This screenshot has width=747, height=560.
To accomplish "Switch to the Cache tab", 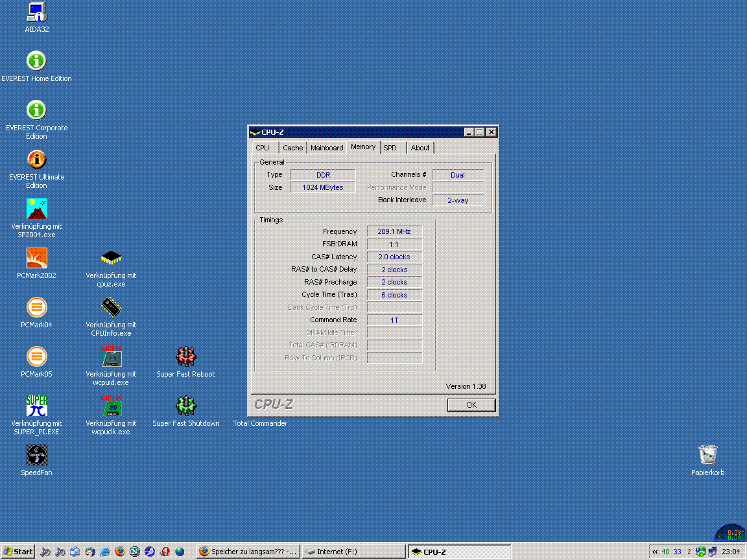I will [x=292, y=148].
